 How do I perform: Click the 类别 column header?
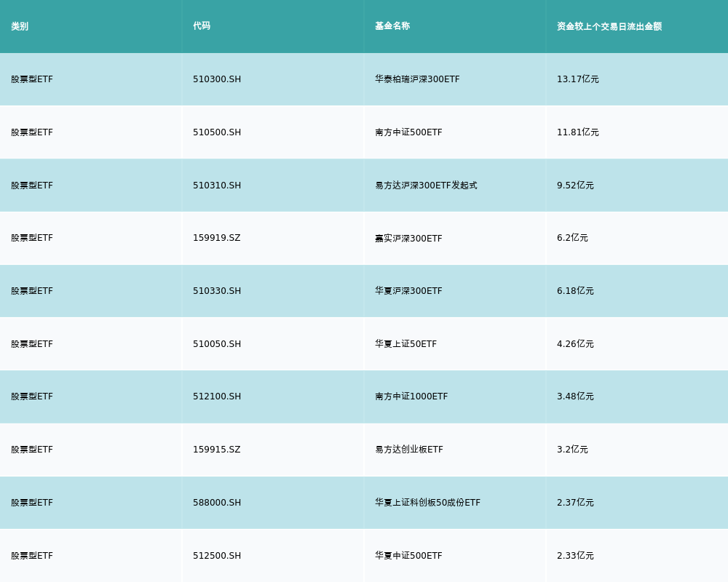pyautogui.click(x=20, y=26)
